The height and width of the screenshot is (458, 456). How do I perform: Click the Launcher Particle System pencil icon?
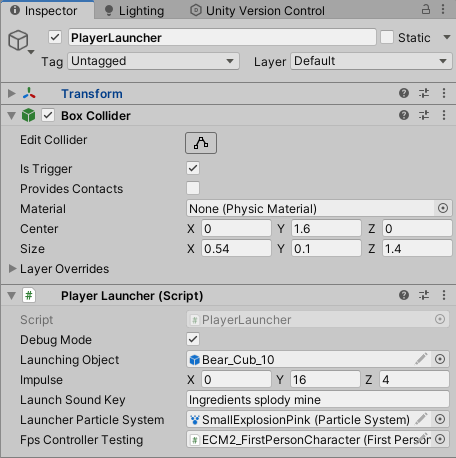point(421,419)
